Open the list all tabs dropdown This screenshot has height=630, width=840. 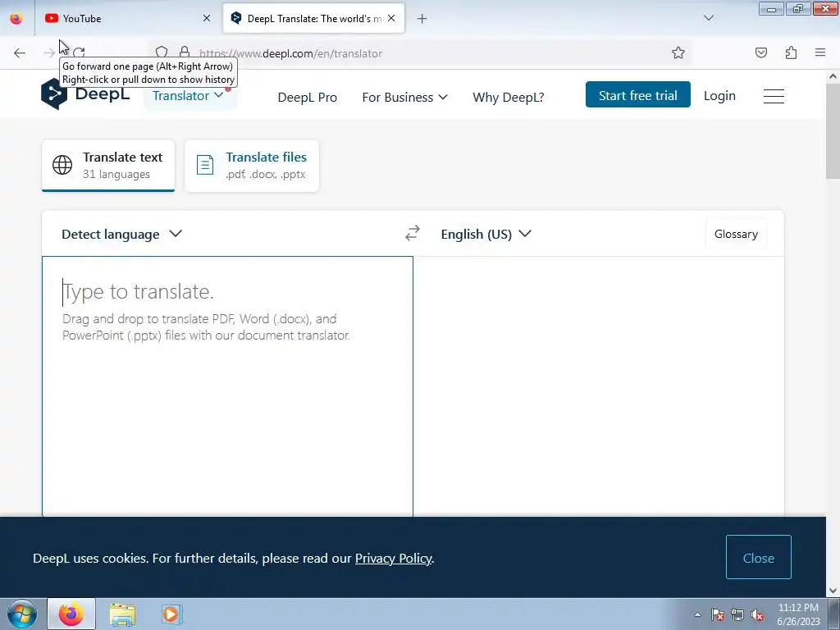709,18
